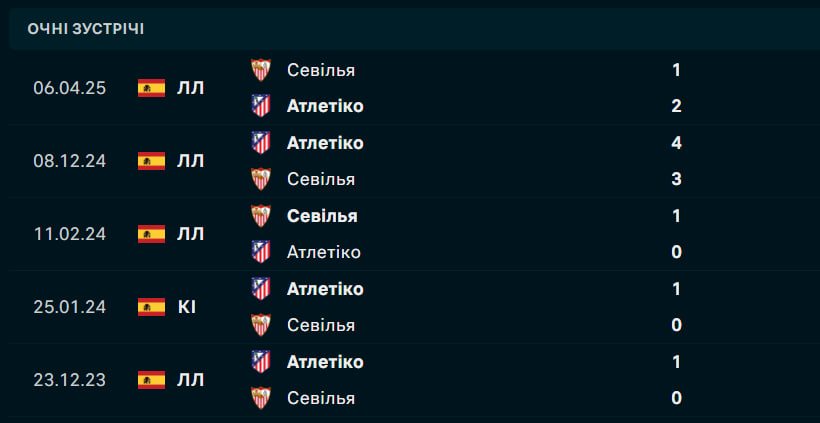The width and height of the screenshot is (820, 423).
Task: Click Spain flag next to 25.01.24
Action: (151, 307)
